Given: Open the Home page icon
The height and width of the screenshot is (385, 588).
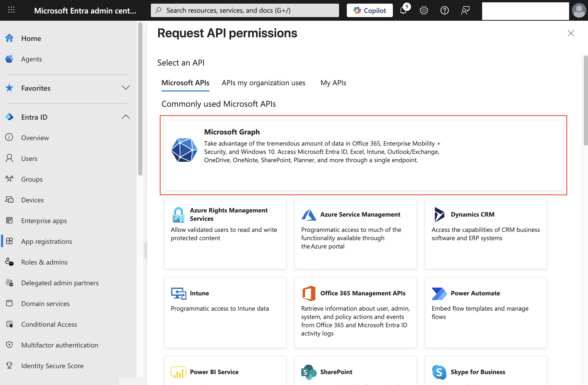Looking at the screenshot, I should (x=9, y=38).
